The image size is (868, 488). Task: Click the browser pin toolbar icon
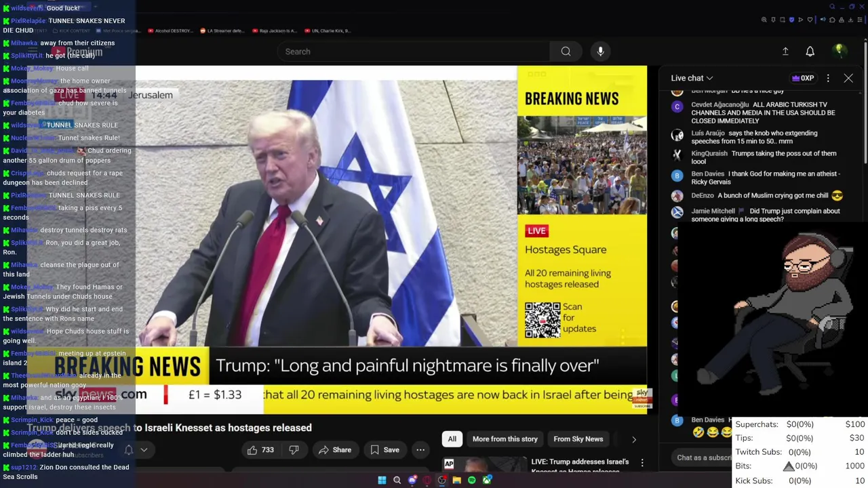coord(773,20)
